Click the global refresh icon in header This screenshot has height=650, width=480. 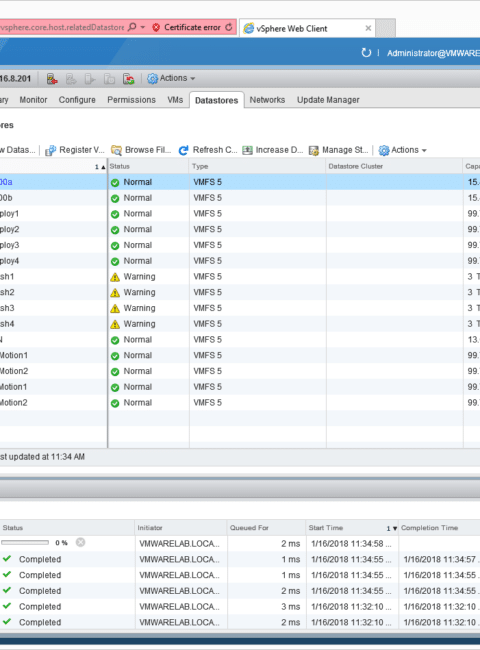tap(366, 53)
